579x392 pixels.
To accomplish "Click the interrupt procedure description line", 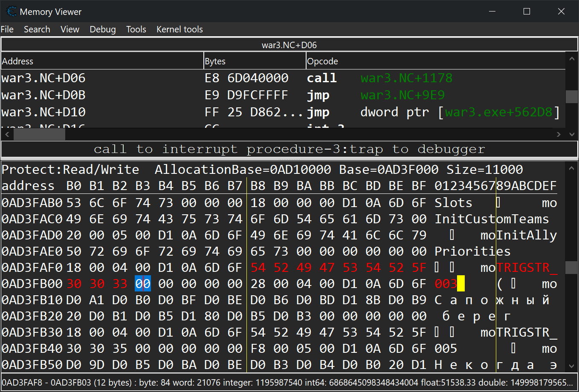I will click(x=289, y=149).
